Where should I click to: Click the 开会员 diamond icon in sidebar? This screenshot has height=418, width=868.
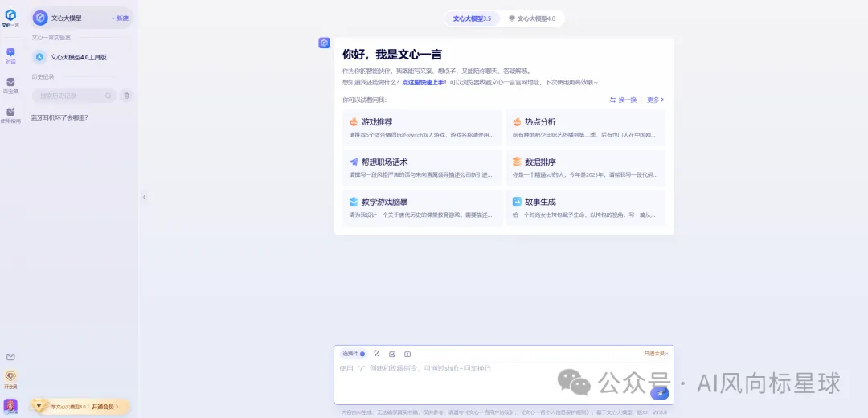click(10, 376)
